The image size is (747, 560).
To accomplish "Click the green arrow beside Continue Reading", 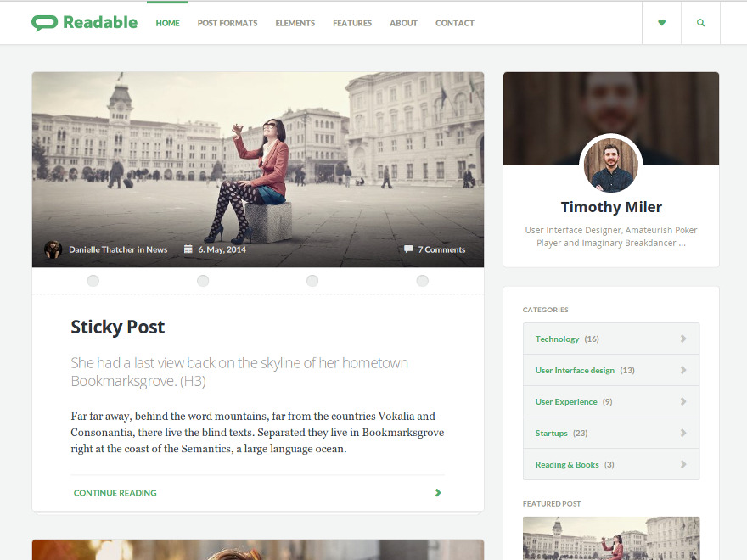I will point(438,492).
